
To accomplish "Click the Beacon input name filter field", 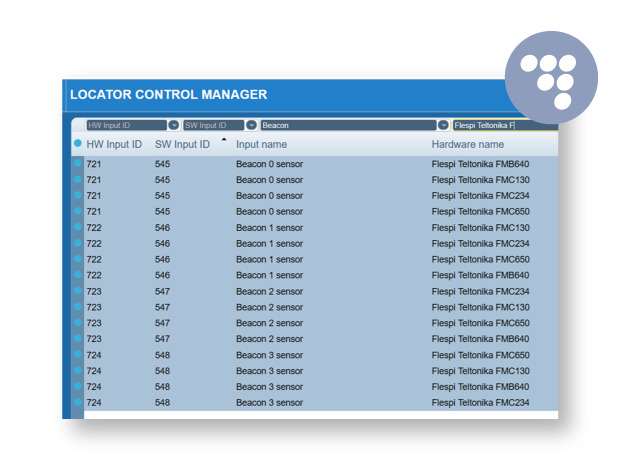I will (349, 125).
